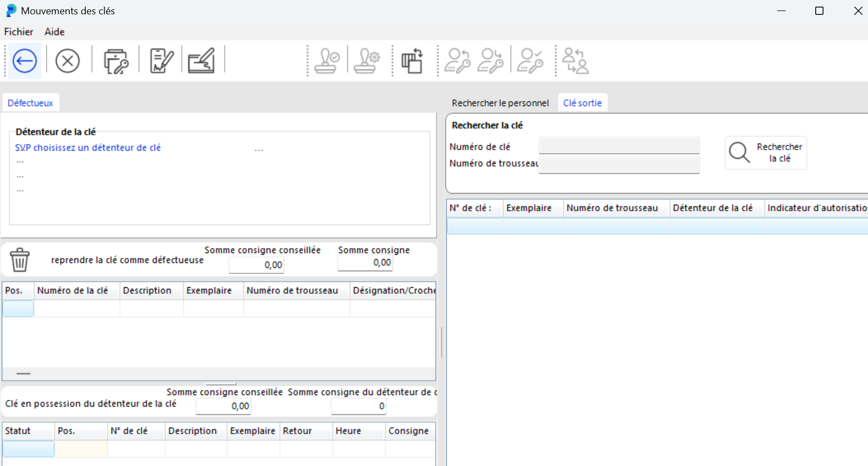868x466 pixels.
Task: Click the cancel X circle icon
Action: [68, 61]
